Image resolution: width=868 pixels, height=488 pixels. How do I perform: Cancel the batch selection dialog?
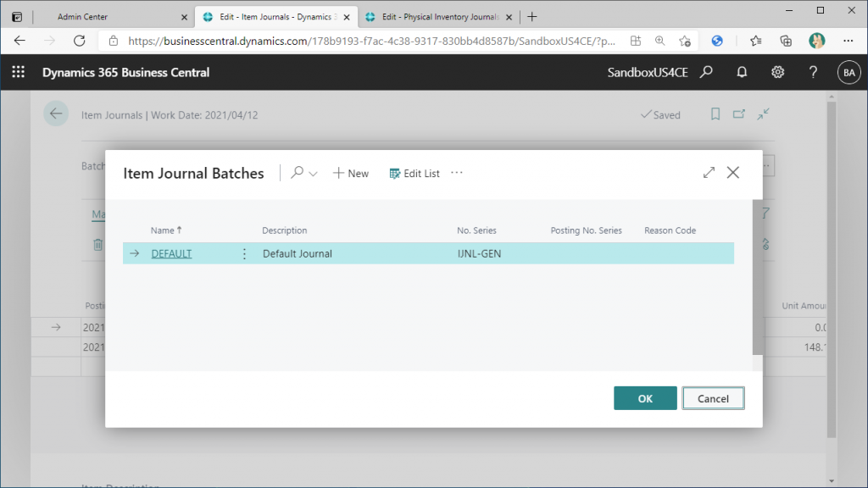(713, 398)
